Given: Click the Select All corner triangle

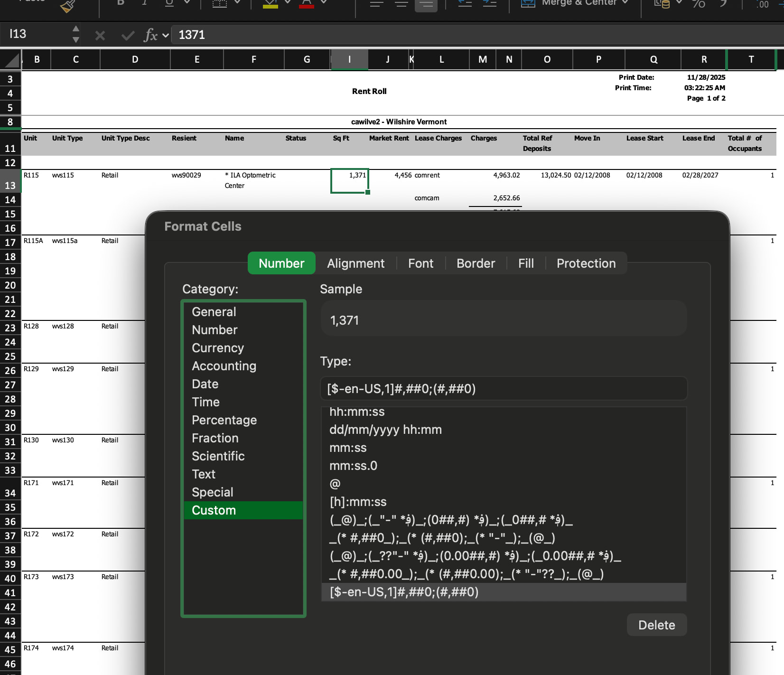Looking at the screenshot, I should pyautogui.click(x=11, y=60).
